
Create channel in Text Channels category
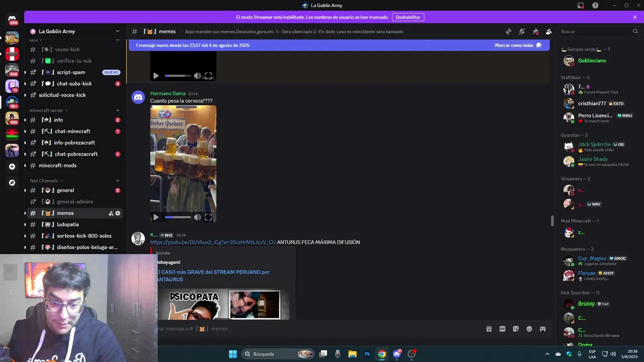pyautogui.click(x=118, y=180)
